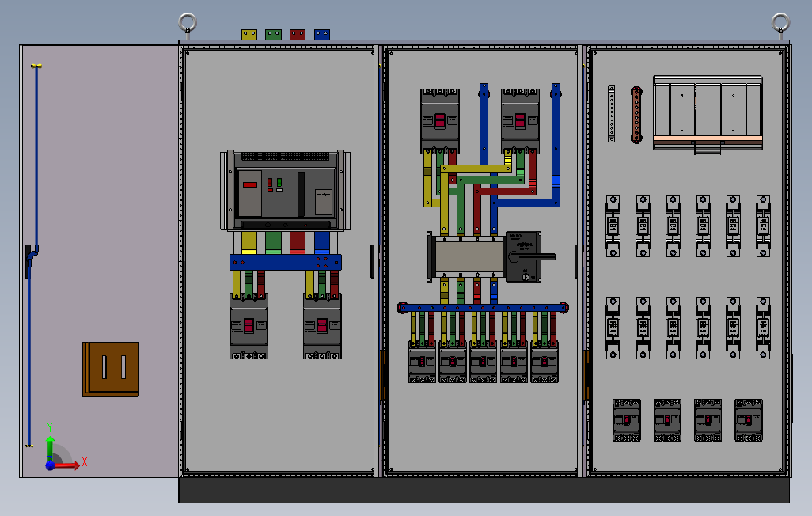Select the red busbar terminal on cabinet top

click(298, 35)
